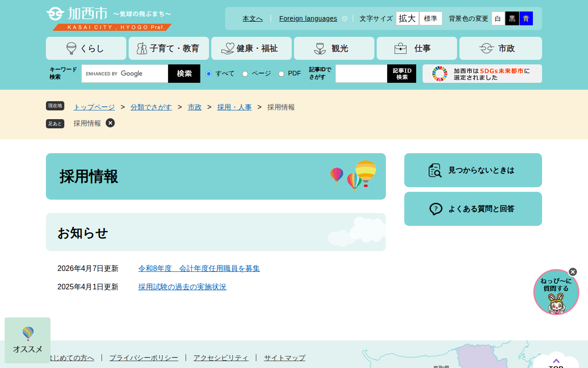Open アクセシビリティ footer link
588x368 pixels.
[x=221, y=358]
